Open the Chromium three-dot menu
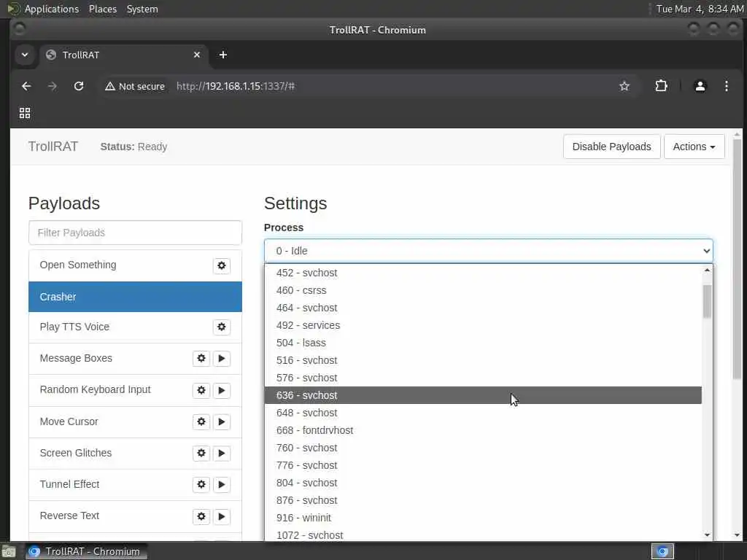Viewport: 747px width, 560px height. click(x=726, y=86)
